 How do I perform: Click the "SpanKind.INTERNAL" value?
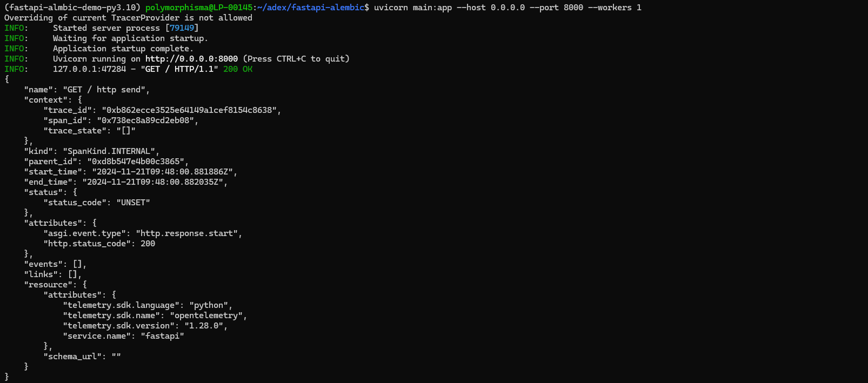(x=109, y=151)
